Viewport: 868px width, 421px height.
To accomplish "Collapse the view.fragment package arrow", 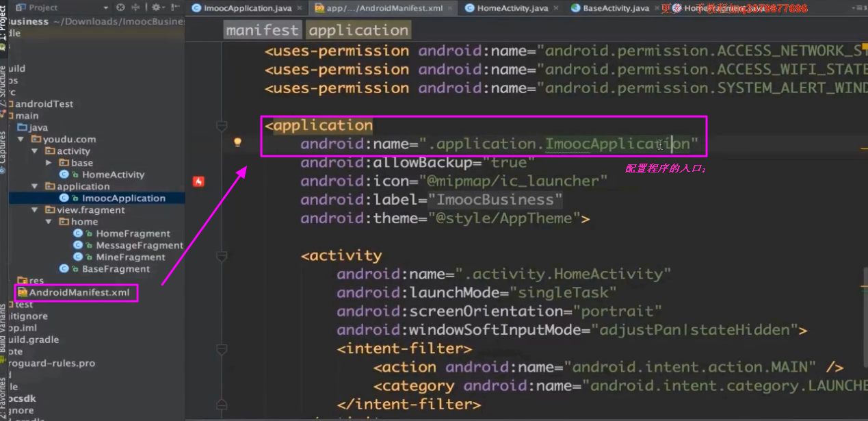I will tap(35, 210).
